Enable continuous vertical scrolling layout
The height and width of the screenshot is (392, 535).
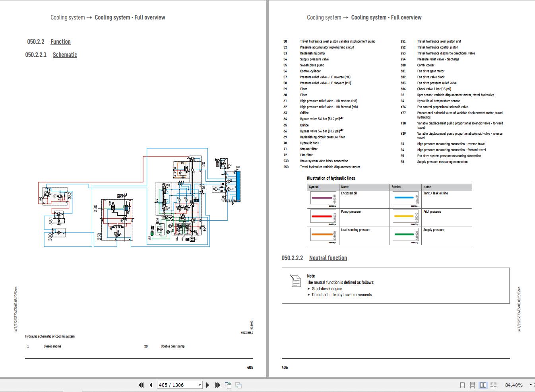pos(472,385)
